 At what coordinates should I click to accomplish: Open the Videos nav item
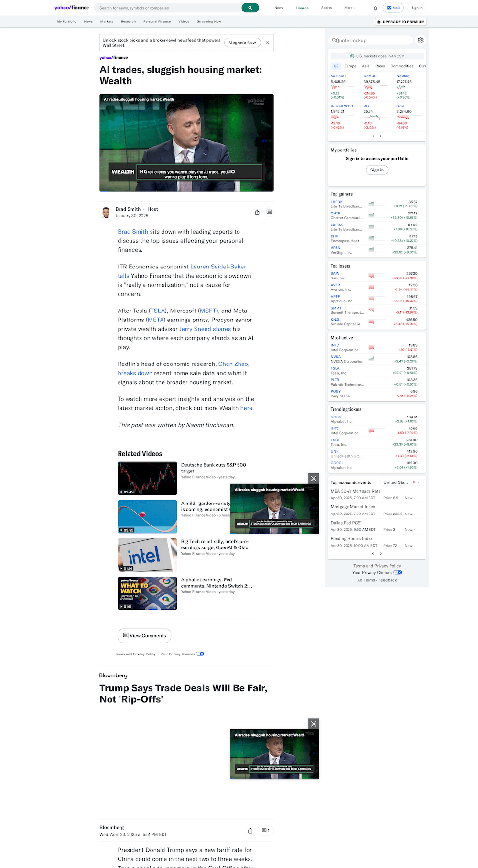tap(184, 21)
